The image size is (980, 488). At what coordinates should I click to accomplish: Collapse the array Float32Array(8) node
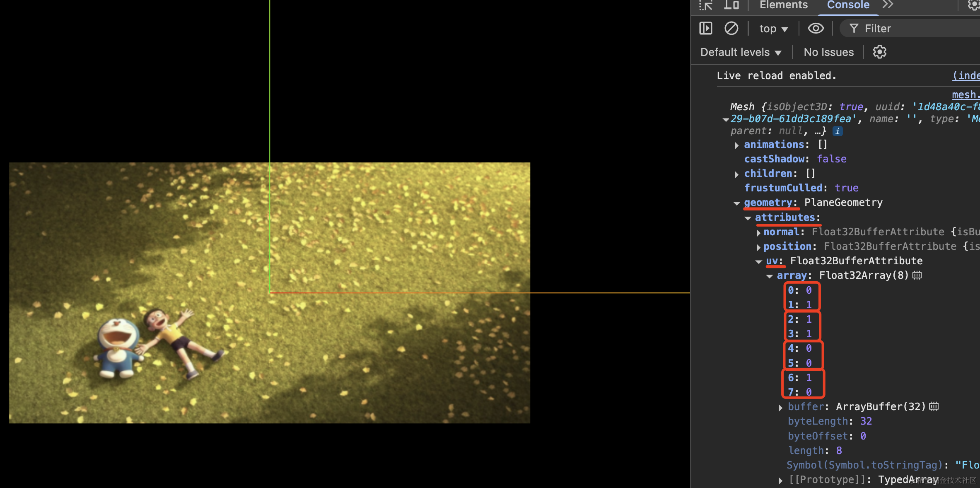coord(770,276)
